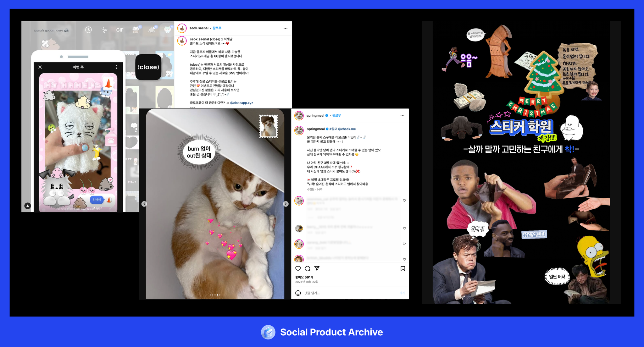Open the @closeapp.xyz mention link
The image size is (644, 347).
pyautogui.click(x=241, y=103)
